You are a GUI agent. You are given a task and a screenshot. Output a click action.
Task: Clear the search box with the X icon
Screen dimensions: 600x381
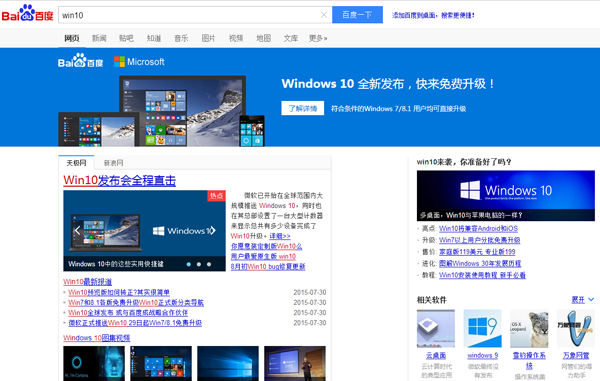(324, 15)
